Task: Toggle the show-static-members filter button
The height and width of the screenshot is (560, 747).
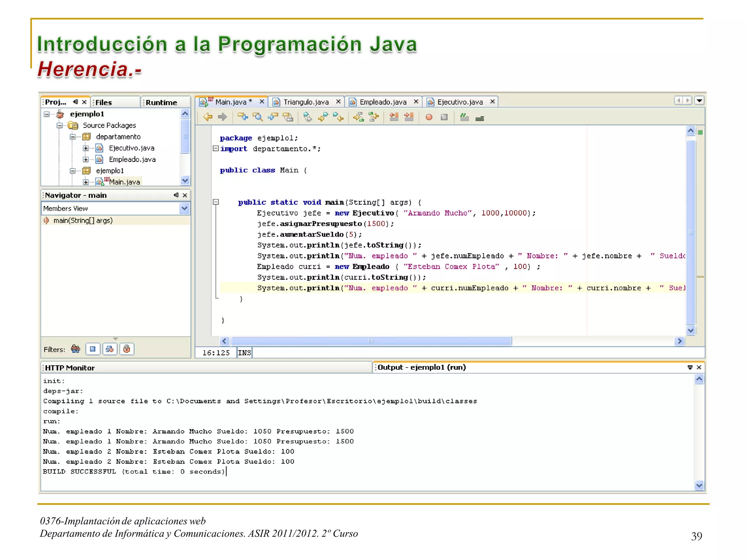Action: pos(109,349)
